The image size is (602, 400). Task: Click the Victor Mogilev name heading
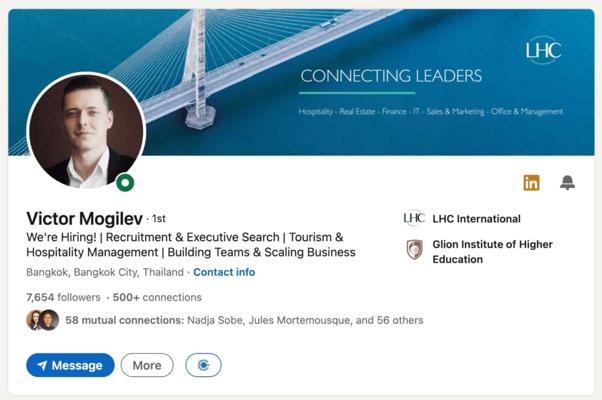tap(84, 218)
